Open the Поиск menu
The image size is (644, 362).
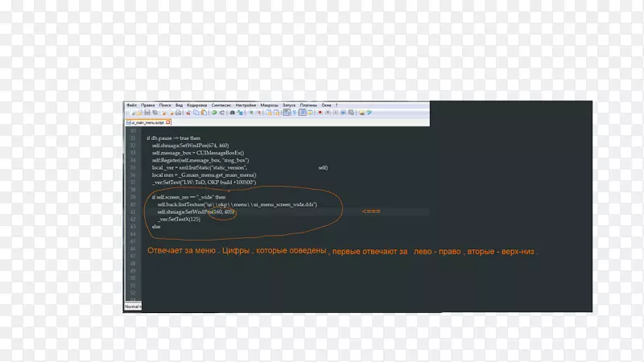165,105
